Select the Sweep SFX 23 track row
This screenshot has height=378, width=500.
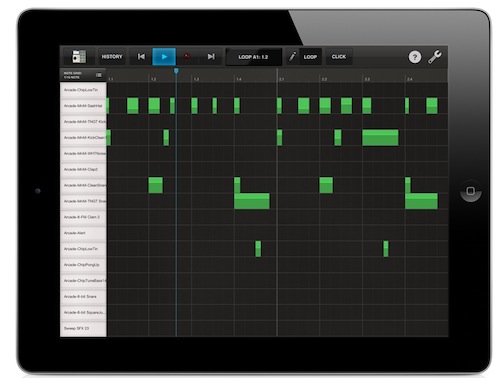click(x=83, y=329)
